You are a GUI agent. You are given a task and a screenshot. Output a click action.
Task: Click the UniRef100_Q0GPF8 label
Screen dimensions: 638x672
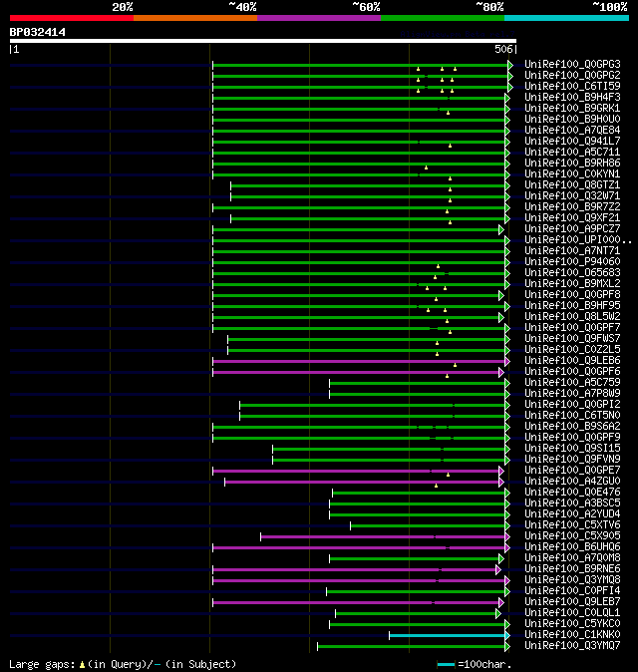572,295
